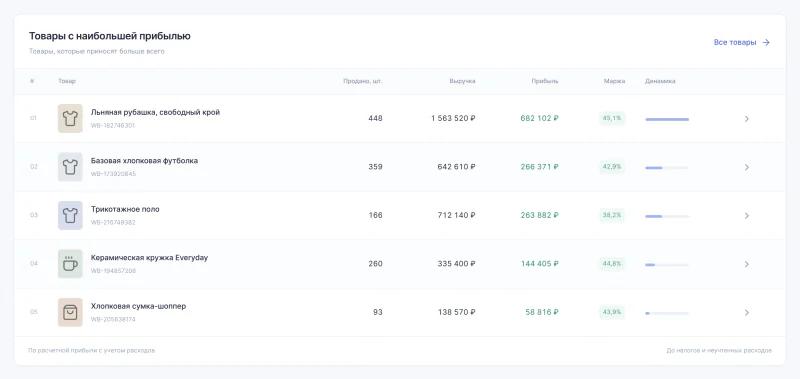
Task: Click the WB article code under Льняная рубашка
Action: click(x=113, y=125)
